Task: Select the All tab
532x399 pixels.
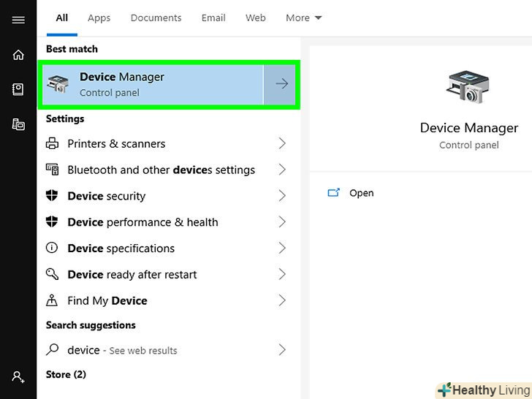Action: point(61,18)
